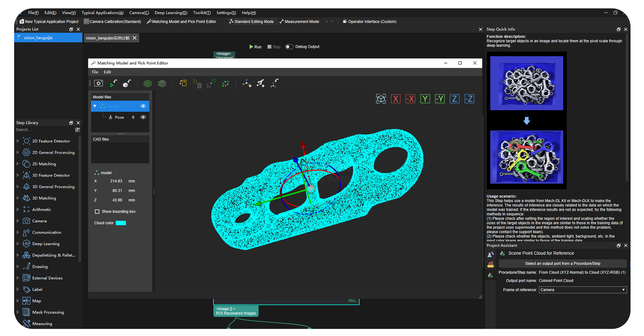This screenshot has height=336, width=644.
Task: Collapse the model node in Model files
Action: click(95, 106)
